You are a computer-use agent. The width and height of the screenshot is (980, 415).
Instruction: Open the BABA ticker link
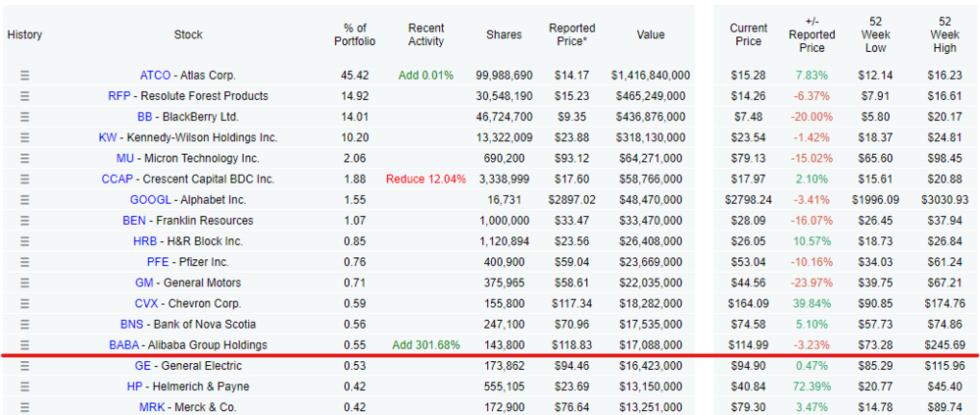[x=125, y=345]
